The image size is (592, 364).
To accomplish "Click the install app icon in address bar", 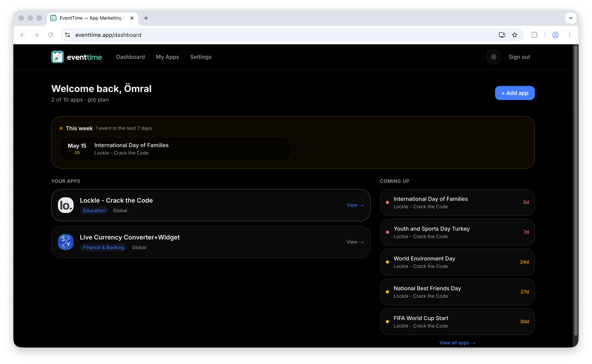I will 502,35.
